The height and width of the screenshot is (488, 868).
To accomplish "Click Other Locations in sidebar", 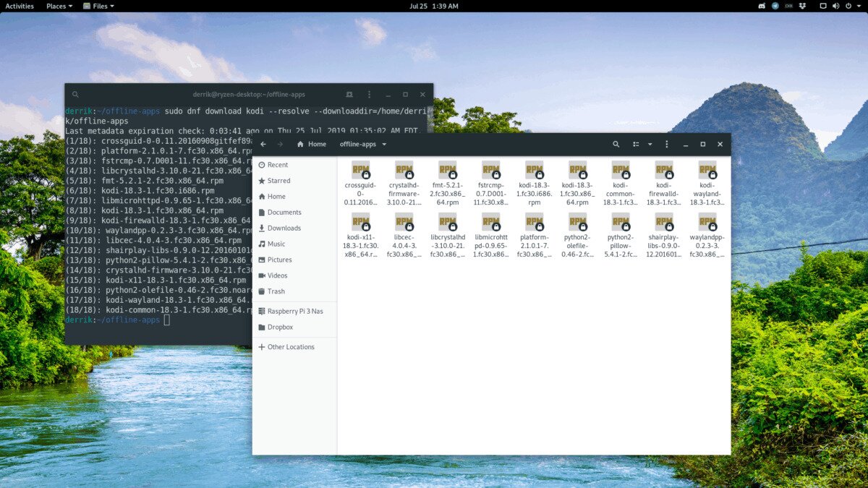I will pyautogui.click(x=290, y=347).
